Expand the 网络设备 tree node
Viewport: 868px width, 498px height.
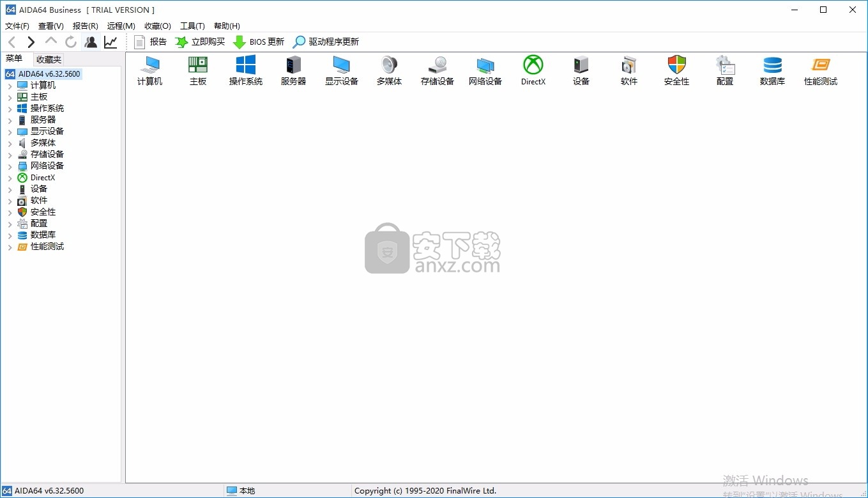[x=10, y=166]
